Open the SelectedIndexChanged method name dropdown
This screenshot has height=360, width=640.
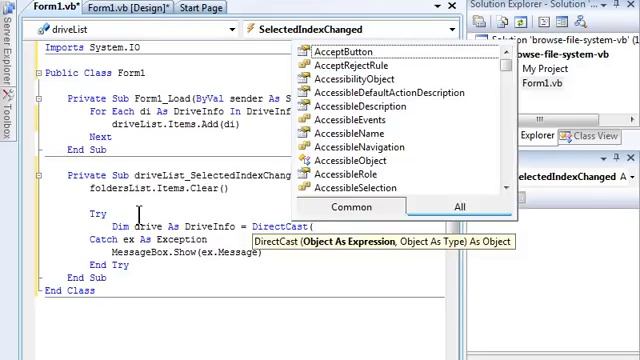click(x=452, y=29)
